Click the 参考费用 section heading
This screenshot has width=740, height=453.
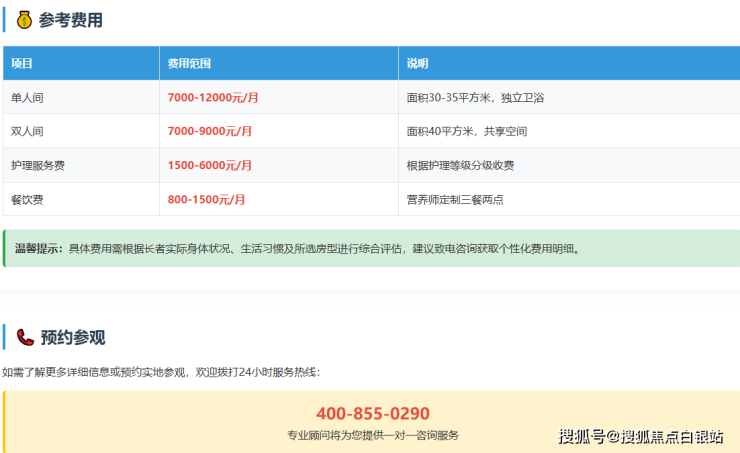tap(71, 20)
